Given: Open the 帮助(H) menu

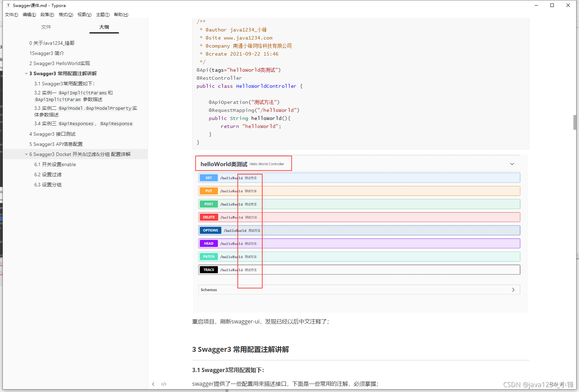Looking at the screenshot, I should (x=121, y=15).
